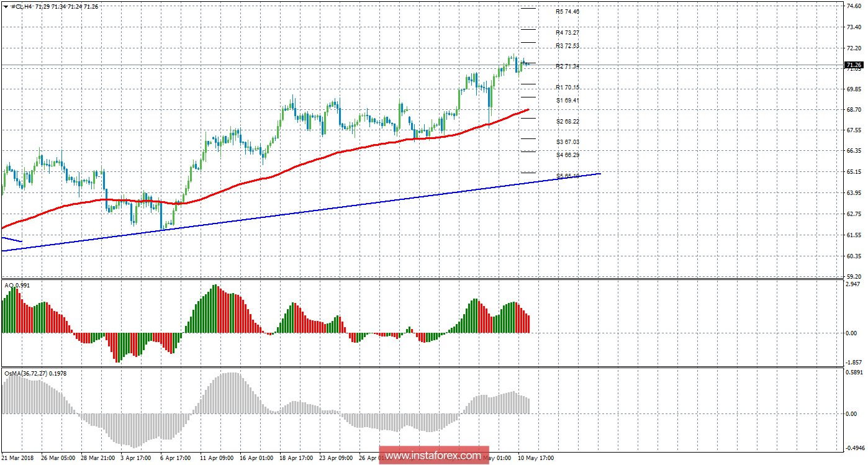
Task: Click the 59.20 price axis value
Action: point(854,276)
